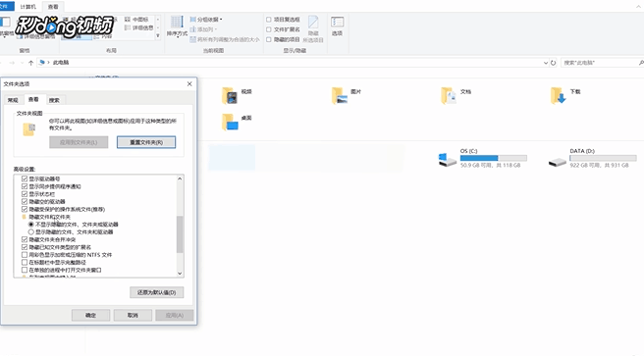644x356 pixels.
Task: Open the 图片 folder
Action: point(340,96)
